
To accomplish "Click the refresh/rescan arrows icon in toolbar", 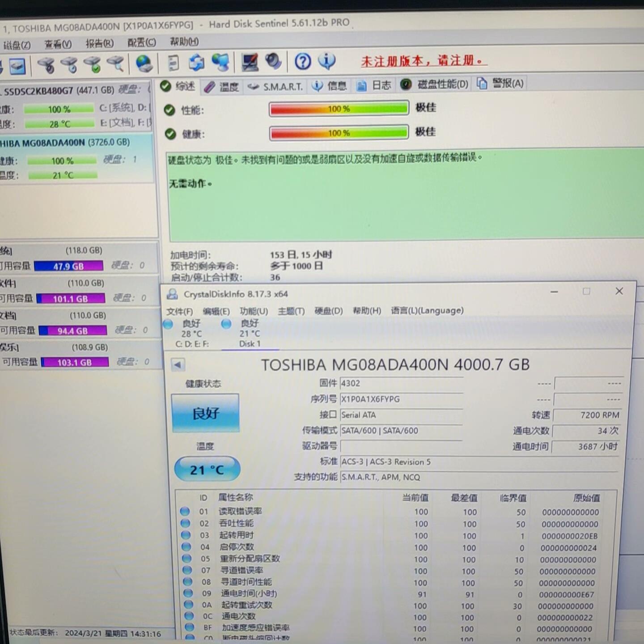I will click(x=196, y=63).
